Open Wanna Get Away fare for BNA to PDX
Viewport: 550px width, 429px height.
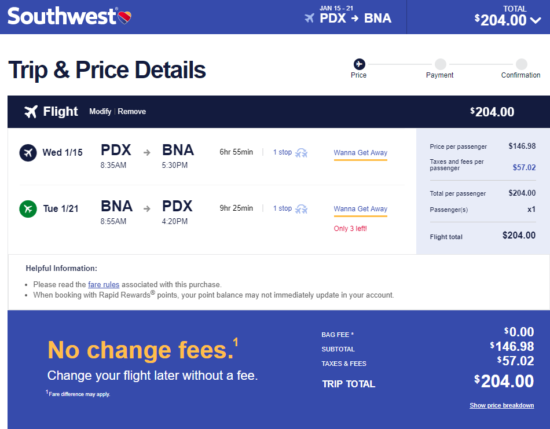pyautogui.click(x=360, y=209)
